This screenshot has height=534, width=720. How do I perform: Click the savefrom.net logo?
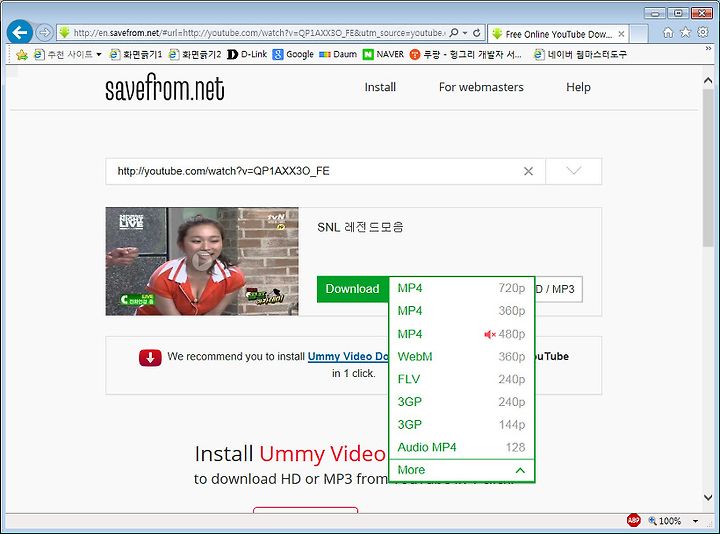165,87
